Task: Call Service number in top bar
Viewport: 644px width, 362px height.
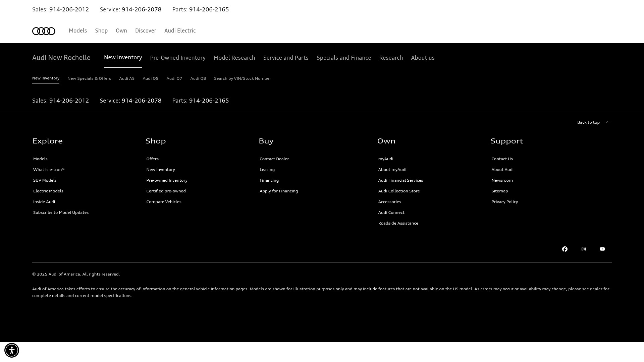Action: pyautogui.click(x=142, y=9)
